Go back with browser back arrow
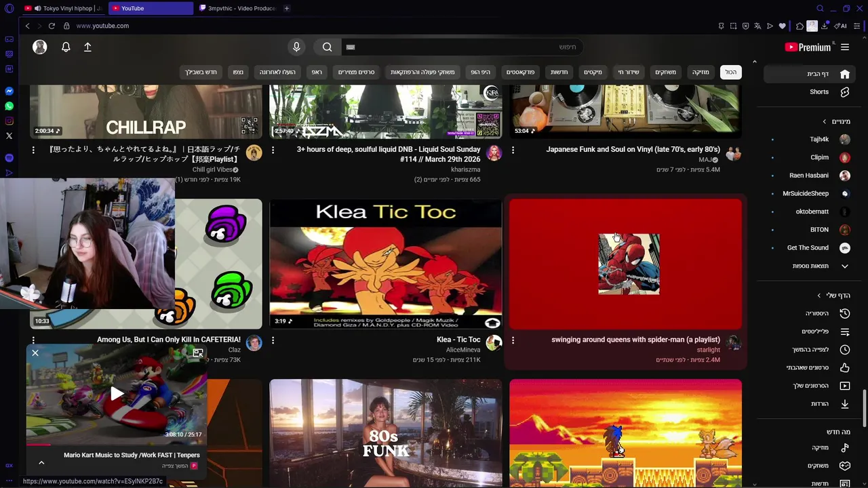 coord(27,26)
